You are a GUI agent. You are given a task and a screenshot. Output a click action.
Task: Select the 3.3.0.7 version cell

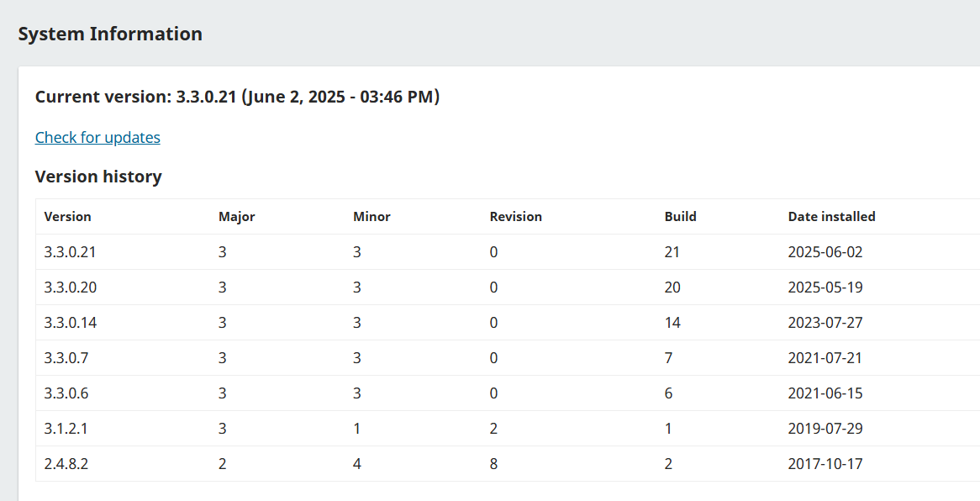(66, 357)
